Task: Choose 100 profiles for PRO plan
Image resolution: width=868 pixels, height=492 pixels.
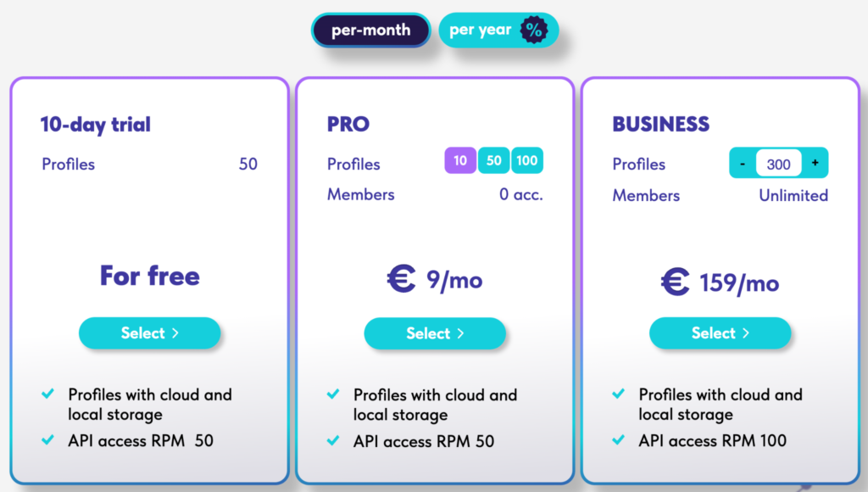Action: click(x=526, y=160)
